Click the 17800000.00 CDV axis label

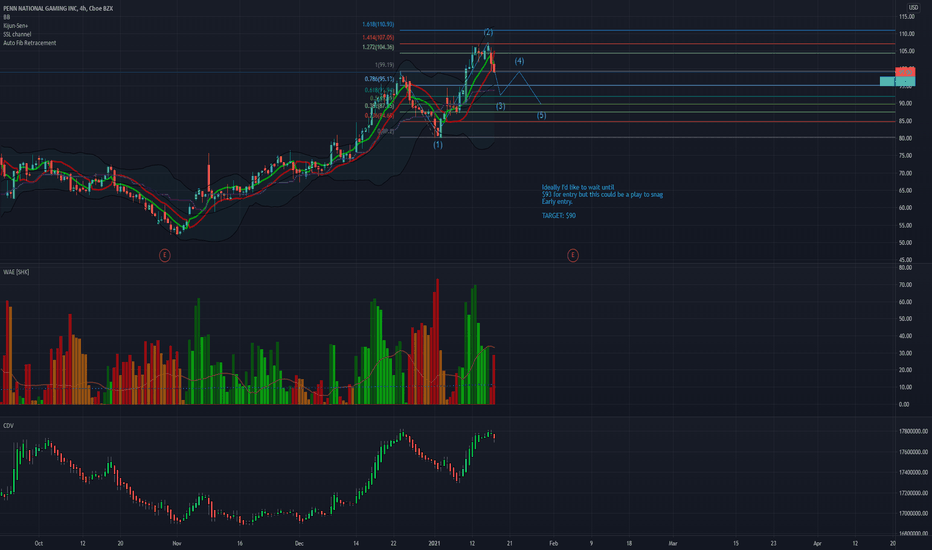tap(913, 432)
